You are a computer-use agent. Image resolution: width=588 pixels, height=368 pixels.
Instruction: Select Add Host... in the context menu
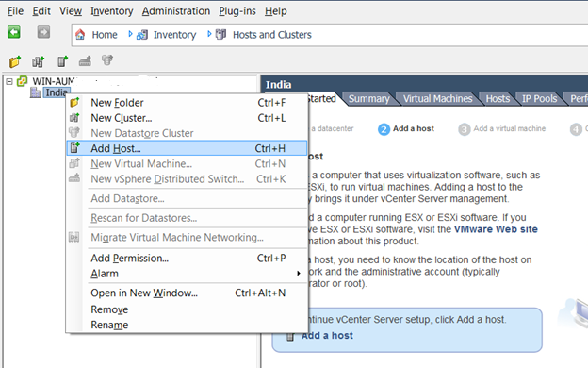coord(187,148)
